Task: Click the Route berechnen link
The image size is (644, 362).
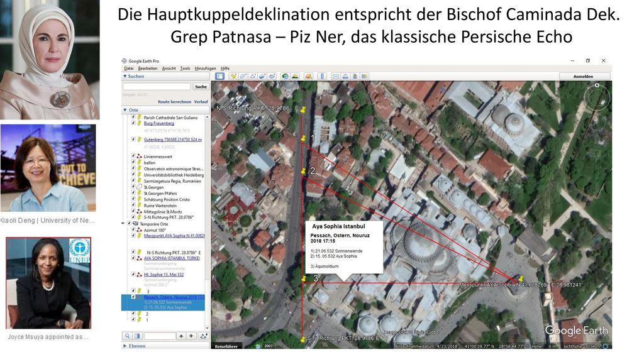Action: click(175, 102)
